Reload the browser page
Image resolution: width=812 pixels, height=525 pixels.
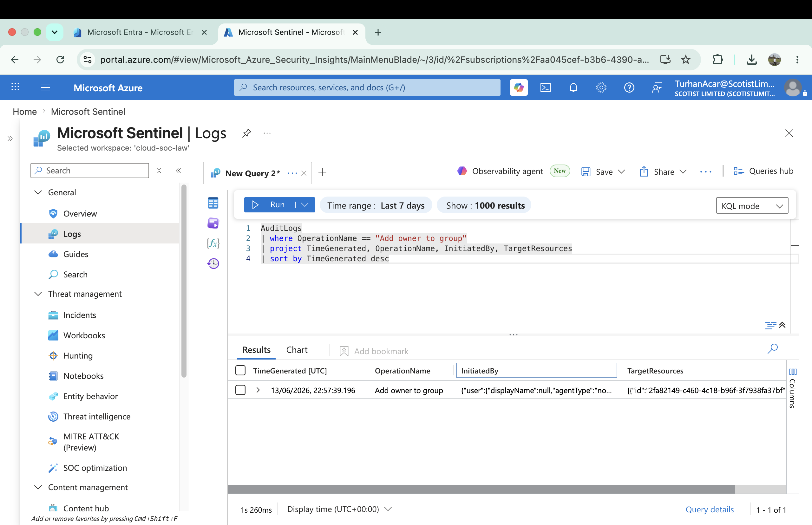point(60,60)
